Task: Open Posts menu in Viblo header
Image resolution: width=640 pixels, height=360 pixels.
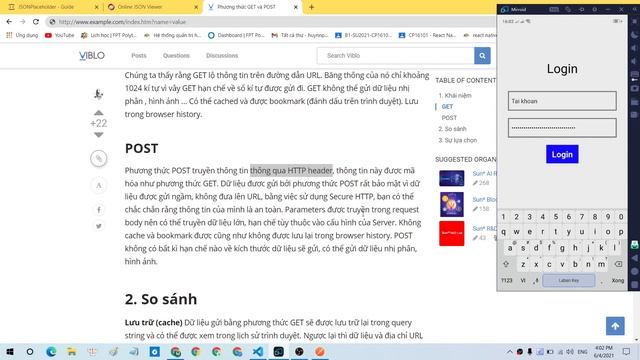Action: [139, 56]
